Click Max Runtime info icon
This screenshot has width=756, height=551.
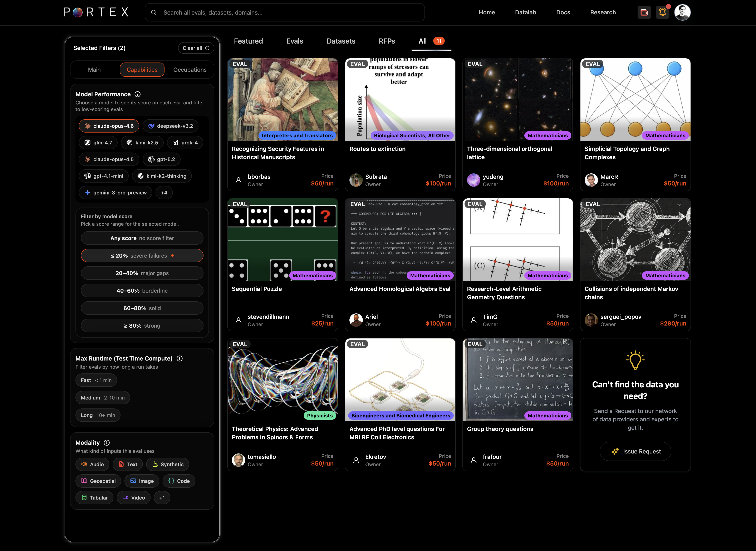point(180,359)
